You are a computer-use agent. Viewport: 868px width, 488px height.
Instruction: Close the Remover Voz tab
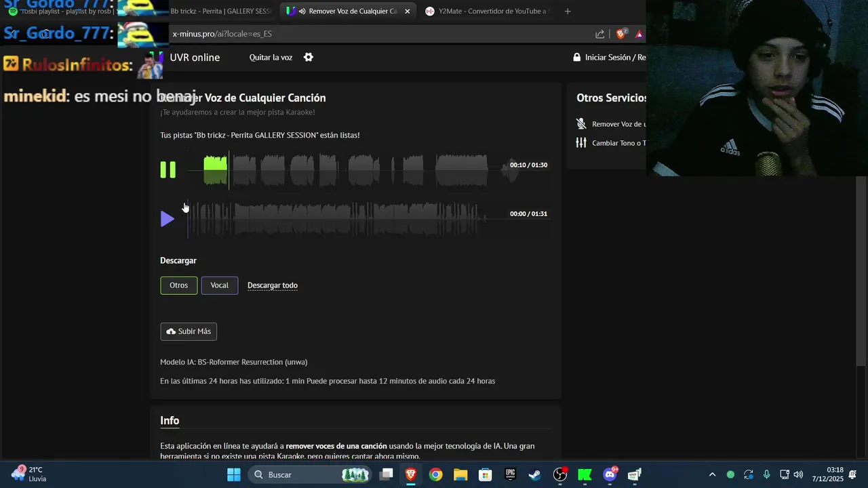click(x=407, y=12)
